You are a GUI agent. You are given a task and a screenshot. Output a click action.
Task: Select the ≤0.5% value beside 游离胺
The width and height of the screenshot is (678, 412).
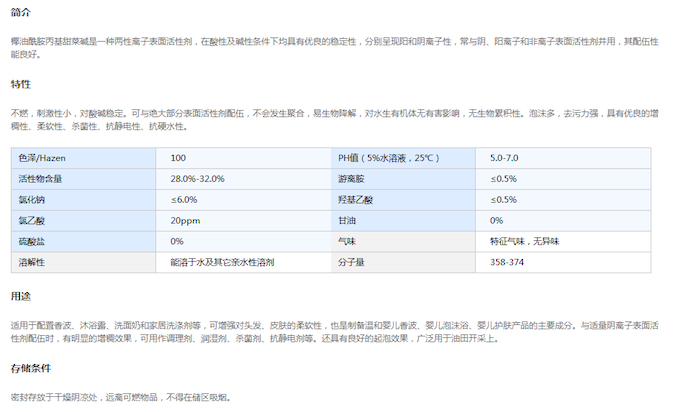[563, 179]
